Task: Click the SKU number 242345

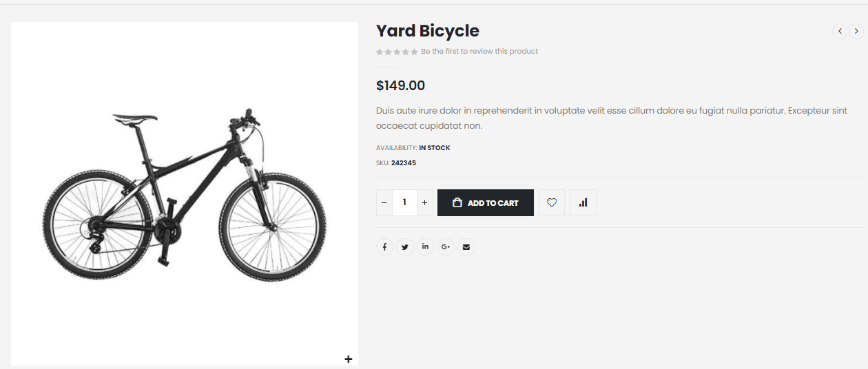Action: pyautogui.click(x=404, y=163)
